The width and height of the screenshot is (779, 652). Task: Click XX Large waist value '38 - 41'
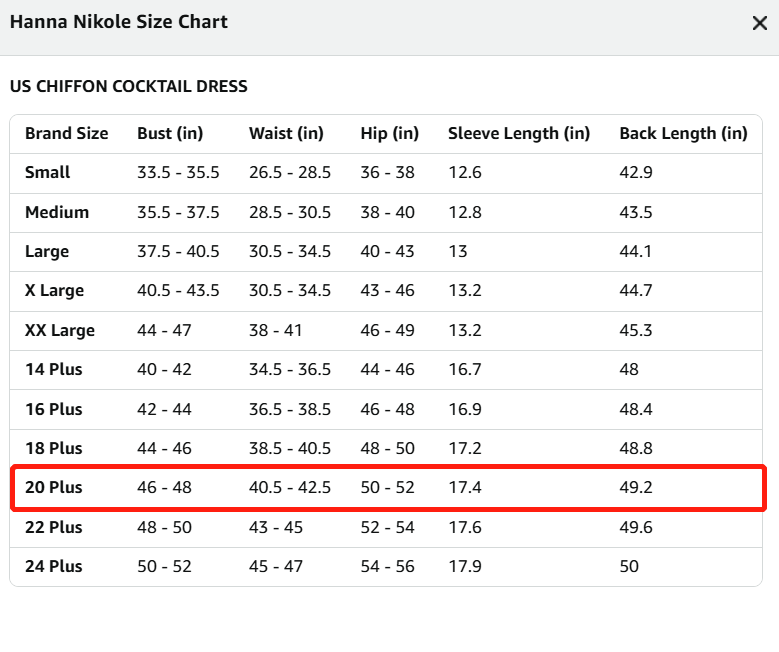(x=275, y=330)
